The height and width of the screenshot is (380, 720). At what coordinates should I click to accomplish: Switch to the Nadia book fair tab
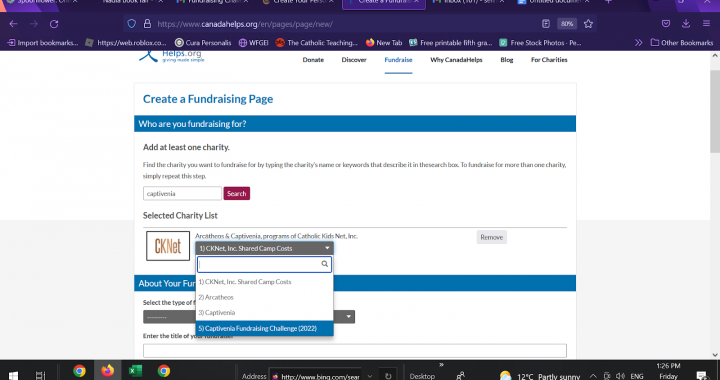click(129, 2)
